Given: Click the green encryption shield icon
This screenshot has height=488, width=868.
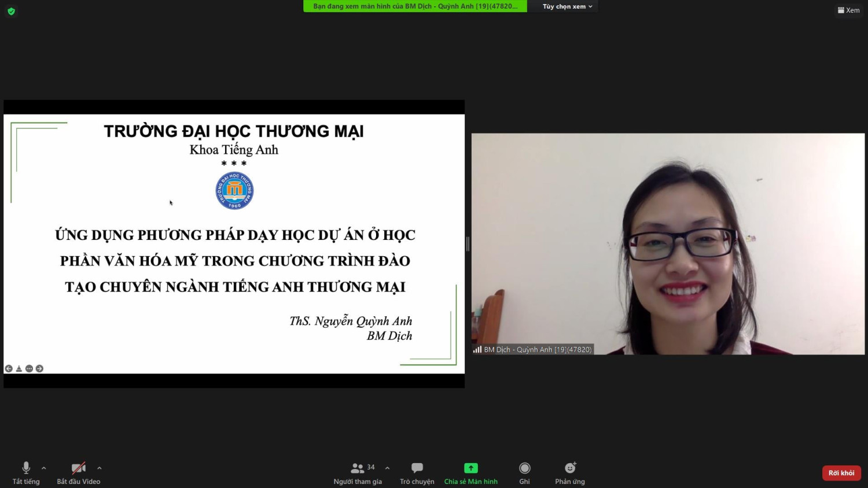Looking at the screenshot, I should [11, 11].
